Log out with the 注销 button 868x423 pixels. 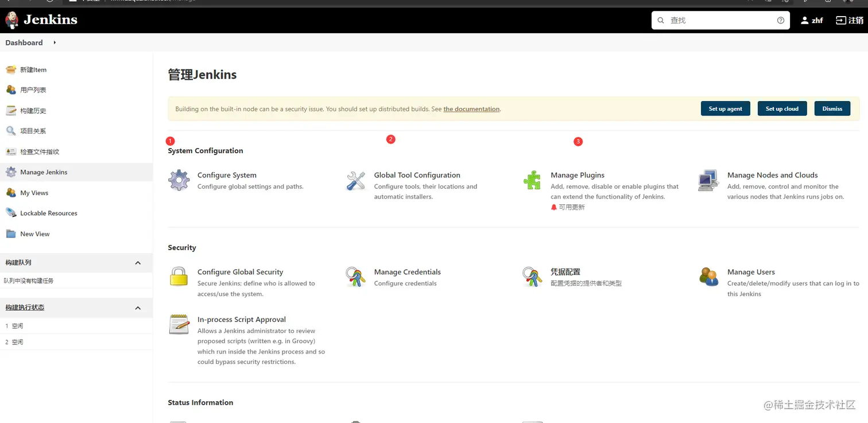[x=850, y=20]
